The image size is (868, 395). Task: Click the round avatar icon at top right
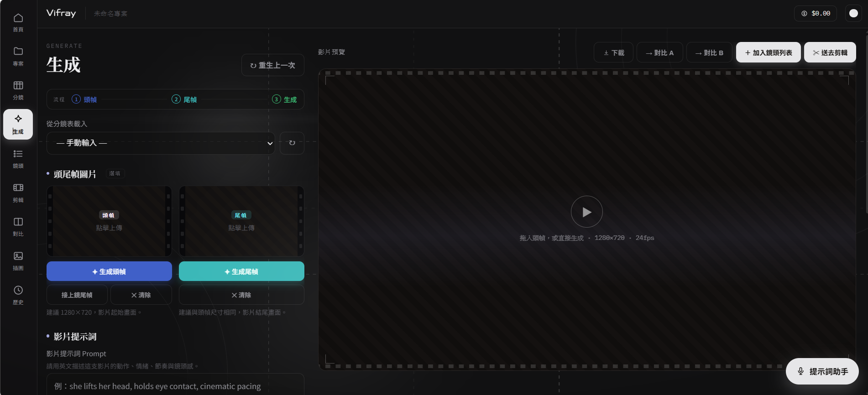pyautogui.click(x=853, y=13)
